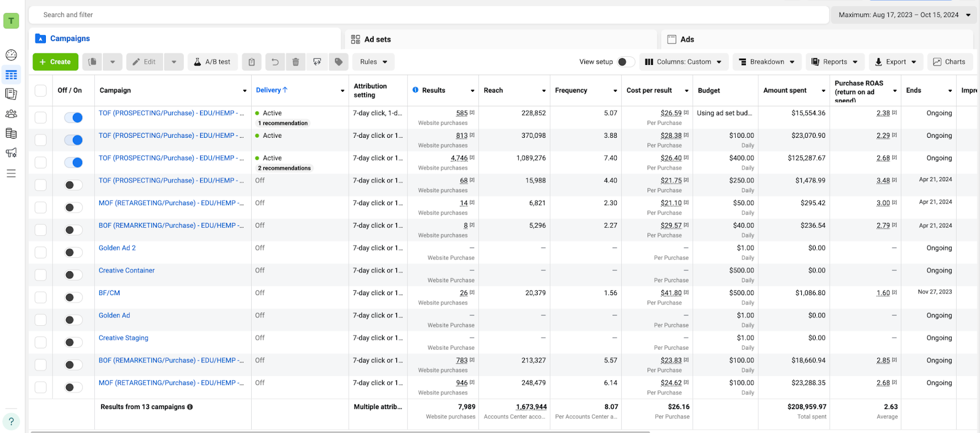
Task: Toggle the View setup switch
Action: (x=625, y=62)
